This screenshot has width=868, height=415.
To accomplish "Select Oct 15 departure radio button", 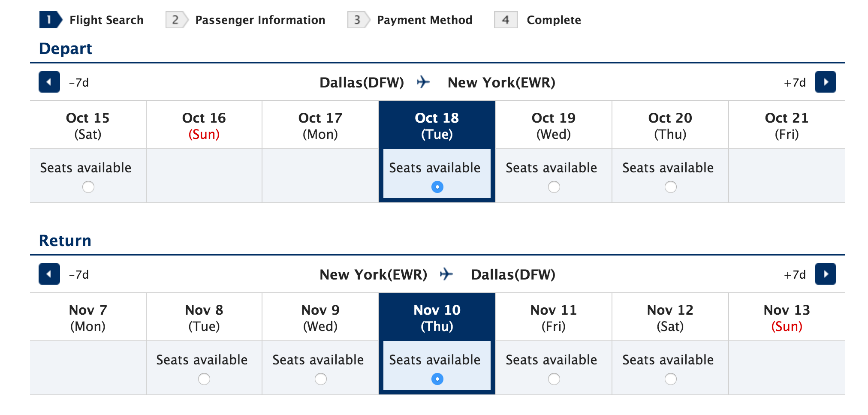I will pyautogui.click(x=88, y=187).
